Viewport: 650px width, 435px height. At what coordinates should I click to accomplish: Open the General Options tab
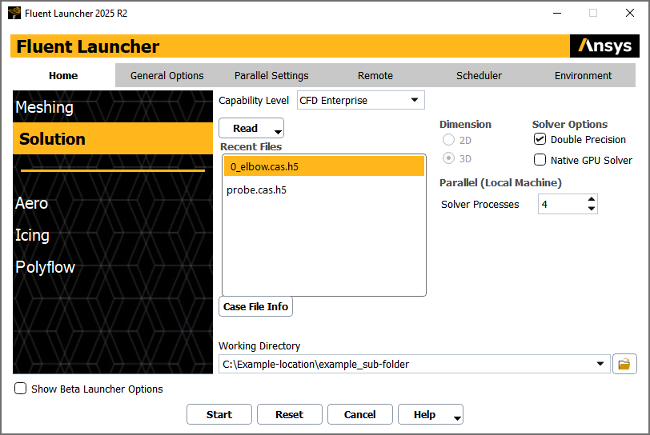pyautogui.click(x=167, y=75)
